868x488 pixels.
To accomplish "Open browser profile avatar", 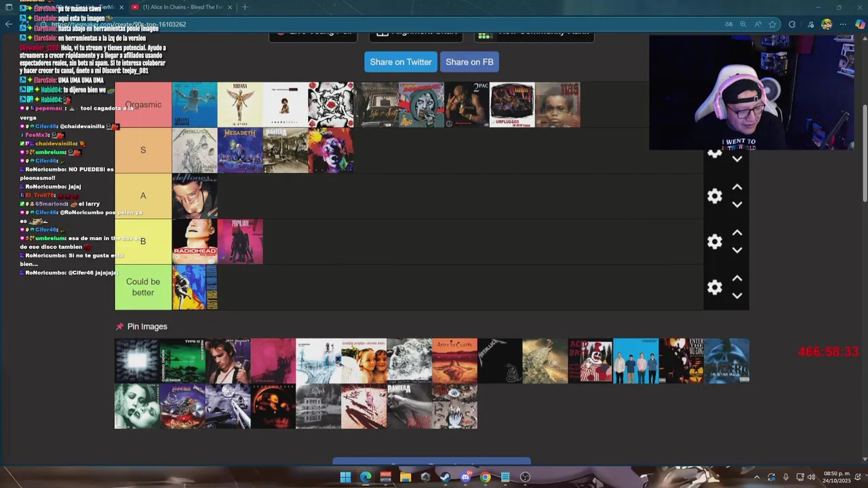I will click(826, 24).
